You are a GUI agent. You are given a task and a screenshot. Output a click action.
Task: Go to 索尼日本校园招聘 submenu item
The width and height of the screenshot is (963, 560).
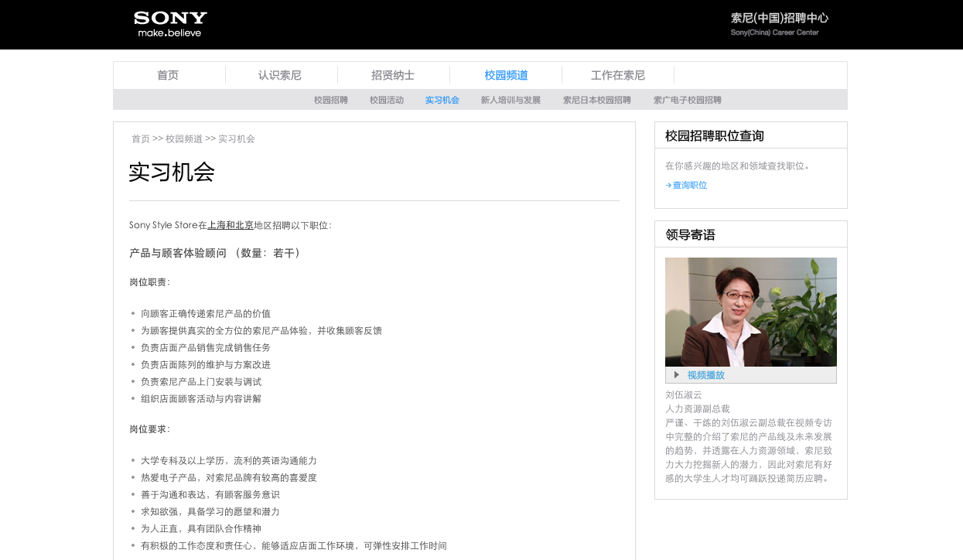coord(596,101)
